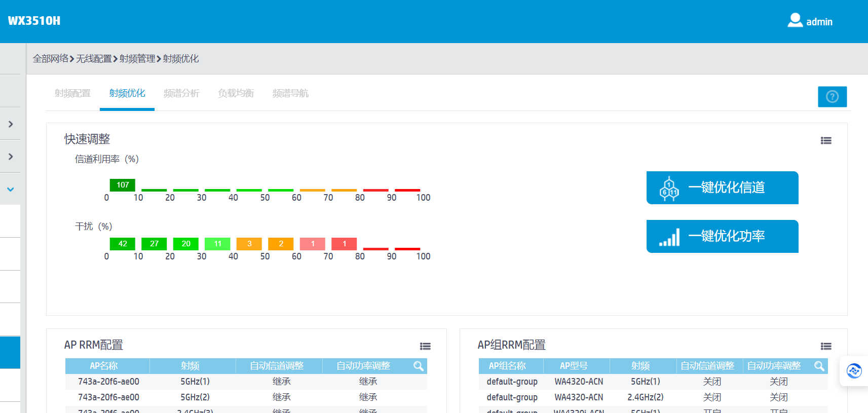Click 射频优化 in the breadcrumb path
This screenshot has width=868, height=413.
181,59
